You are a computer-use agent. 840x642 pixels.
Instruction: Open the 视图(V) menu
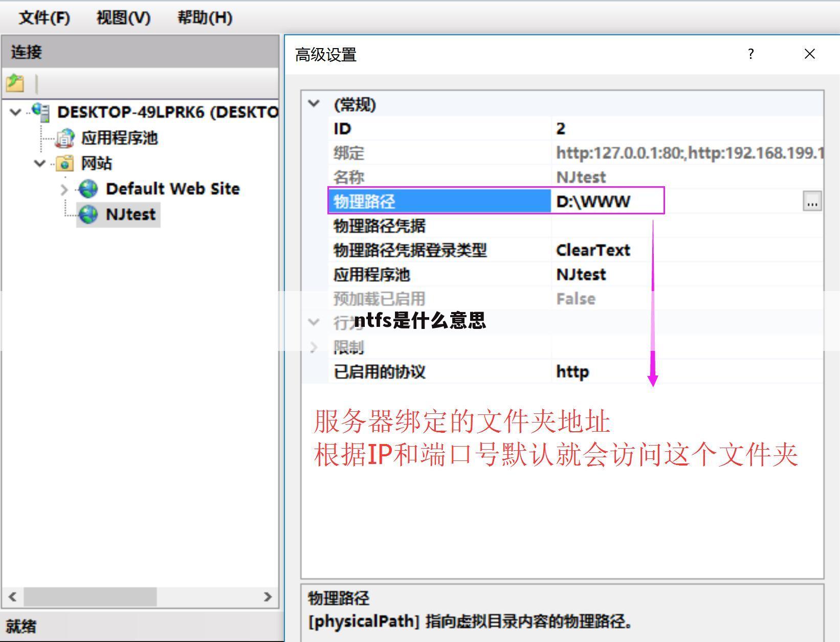coord(122,17)
